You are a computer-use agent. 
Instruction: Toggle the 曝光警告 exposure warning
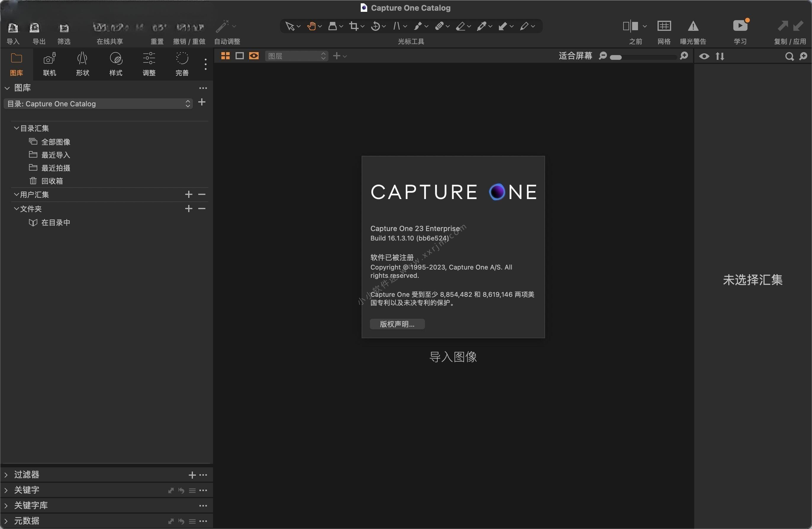tap(693, 26)
